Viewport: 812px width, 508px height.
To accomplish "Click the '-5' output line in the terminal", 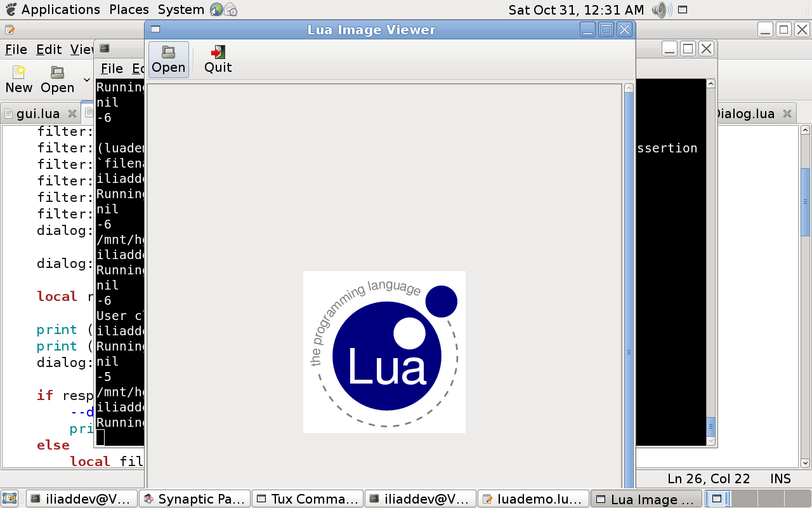I will click(104, 377).
